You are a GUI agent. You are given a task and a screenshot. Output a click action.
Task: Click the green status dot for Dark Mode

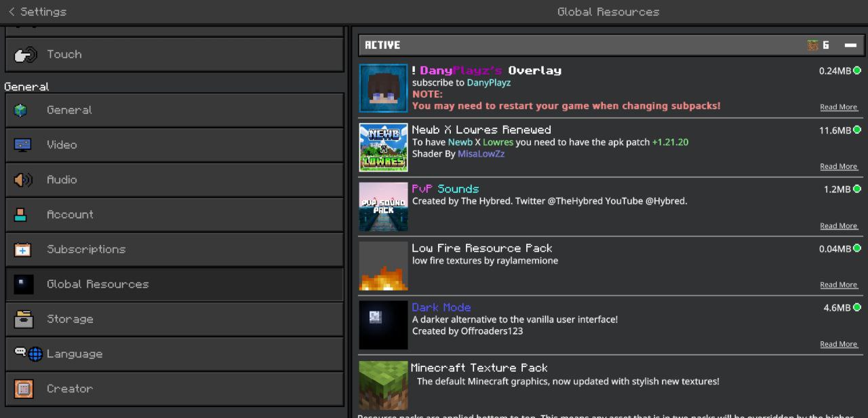[x=857, y=307]
